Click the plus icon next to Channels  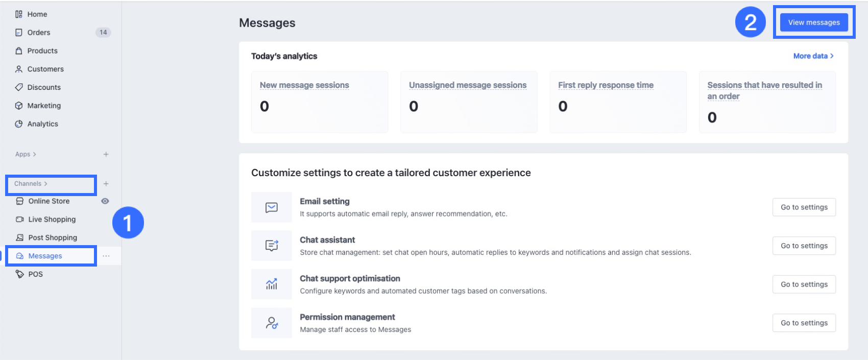coord(106,184)
